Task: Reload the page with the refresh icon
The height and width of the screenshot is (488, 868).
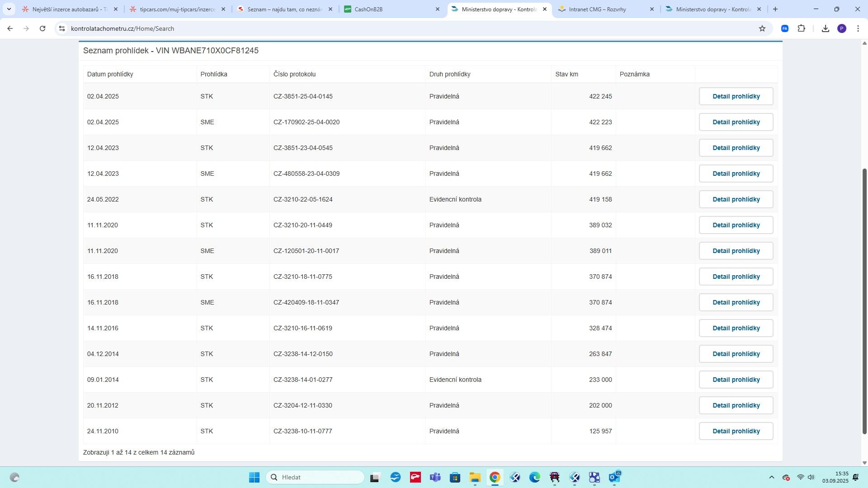Action: point(42,28)
